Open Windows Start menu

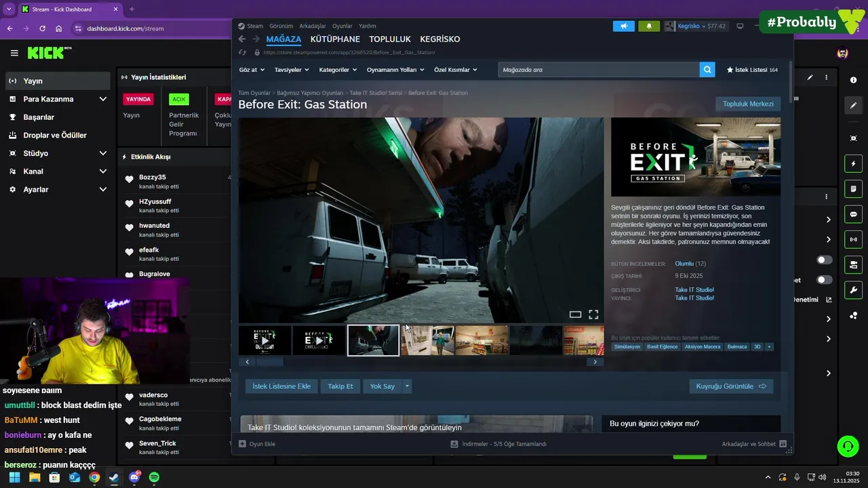click(14, 477)
